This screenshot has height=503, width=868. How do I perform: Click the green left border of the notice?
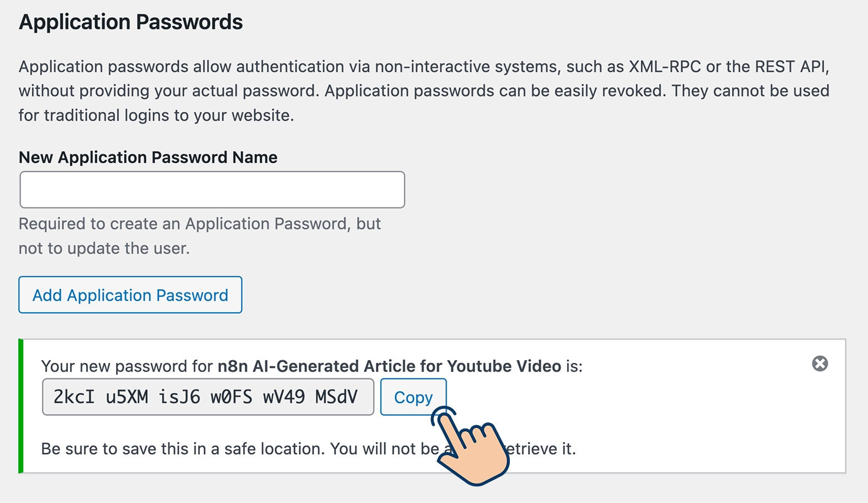(21, 406)
